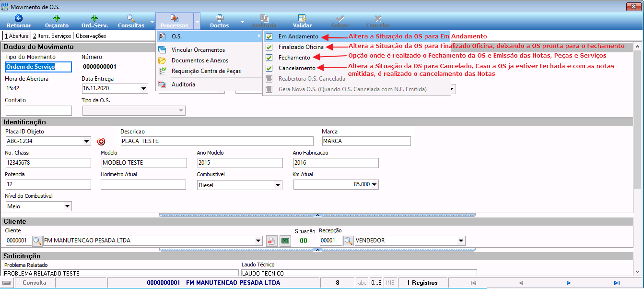This screenshot has height=289, width=644.
Task: Click the Cancelar X toolbar button
Action: (x=378, y=21)
